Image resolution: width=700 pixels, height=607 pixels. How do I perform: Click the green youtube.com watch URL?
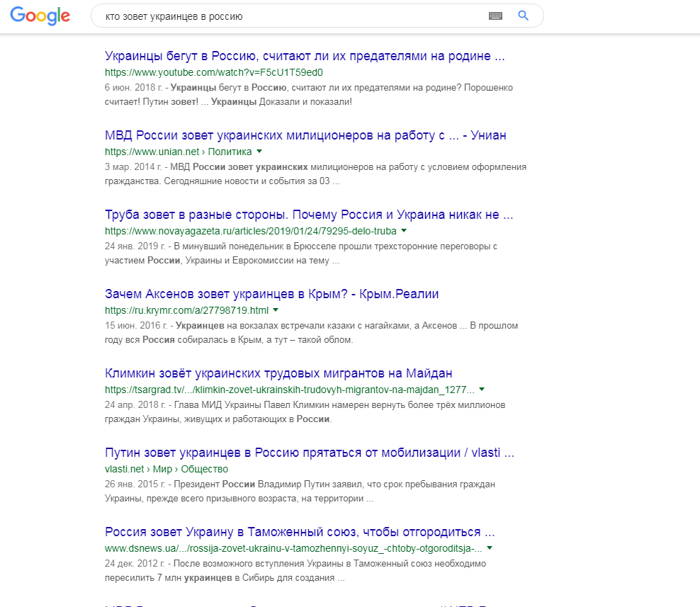(x=214, y=72)
